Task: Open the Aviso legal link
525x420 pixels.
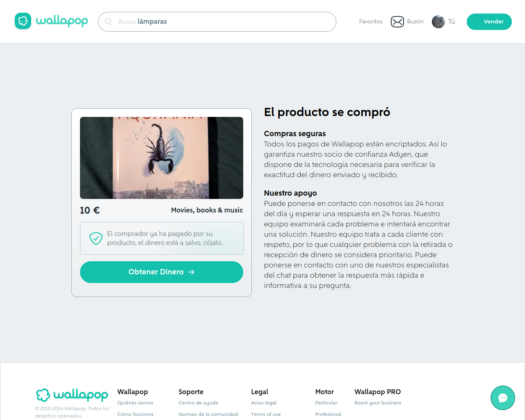Action: click(x=264, y=403)
